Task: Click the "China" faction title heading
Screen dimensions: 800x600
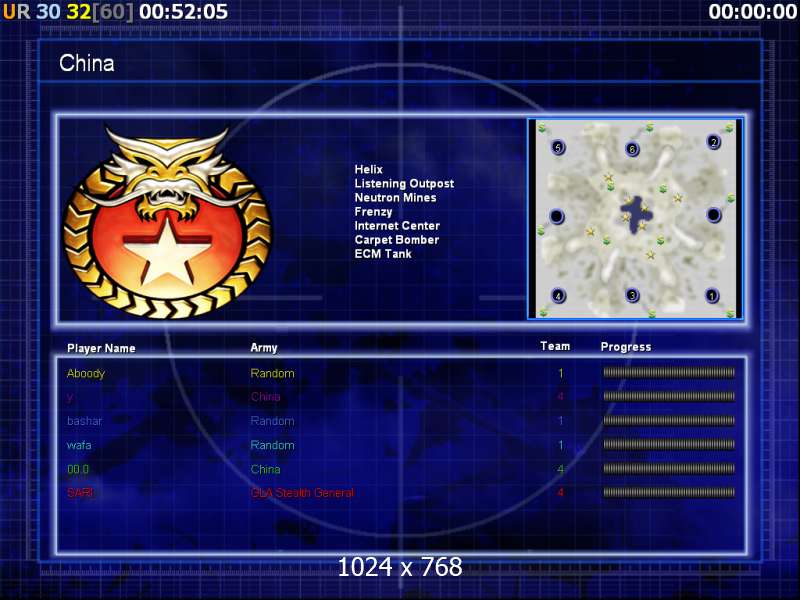Action: pyautogui.click(x=87, y=63)
